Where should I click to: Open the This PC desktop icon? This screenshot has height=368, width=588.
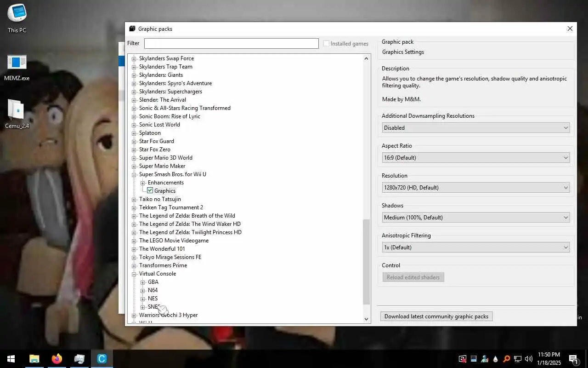(x=17, y=18)
